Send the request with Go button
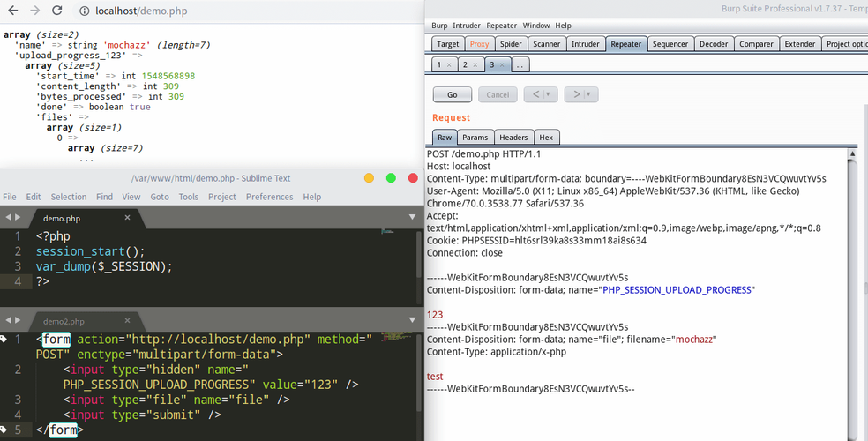This screenshot has height=441, width=868. click(x=453, y=94)
